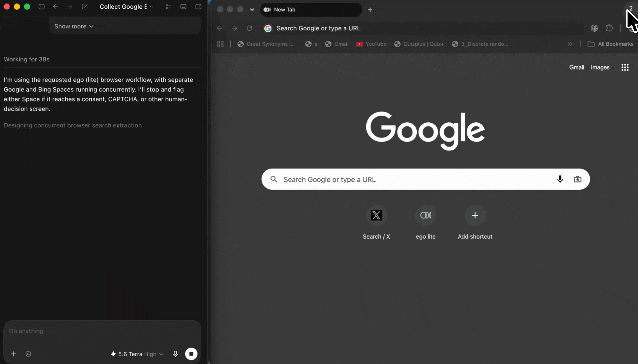Open the Google apps grid launcher
638x364 pixels.
625,67
